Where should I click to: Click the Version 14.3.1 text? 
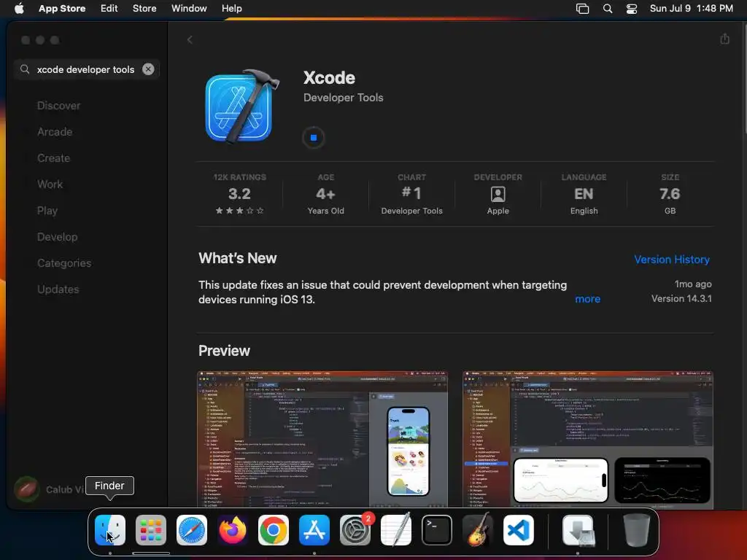pos(681,298)
